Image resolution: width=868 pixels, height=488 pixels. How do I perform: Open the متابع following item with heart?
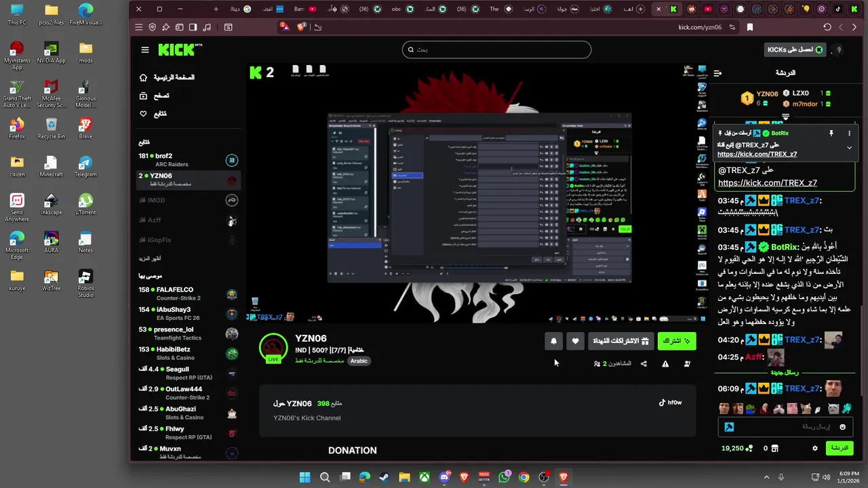pos(153,114)
